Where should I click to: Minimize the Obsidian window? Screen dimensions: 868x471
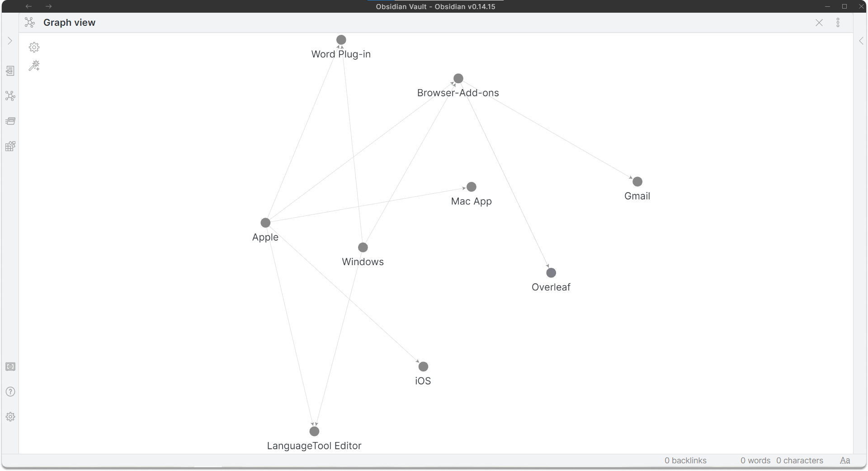(x=828, y=6)
